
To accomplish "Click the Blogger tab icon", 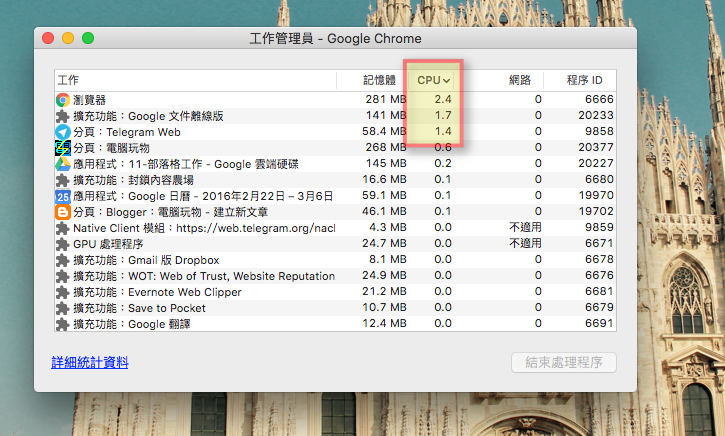I will point(62,212).
